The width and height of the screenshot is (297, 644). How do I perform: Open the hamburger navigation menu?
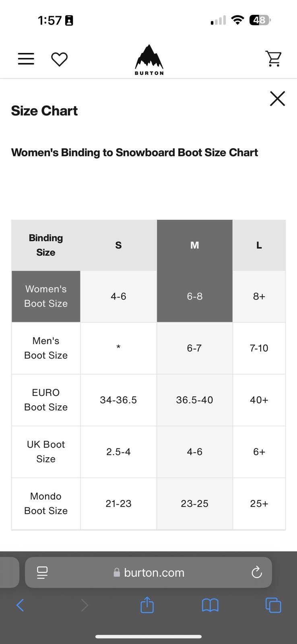tap(26, 59)
